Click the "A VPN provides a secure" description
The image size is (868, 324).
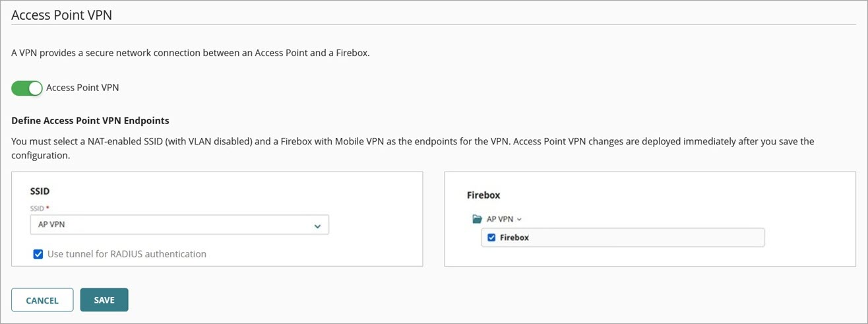[x=191, y=53]
